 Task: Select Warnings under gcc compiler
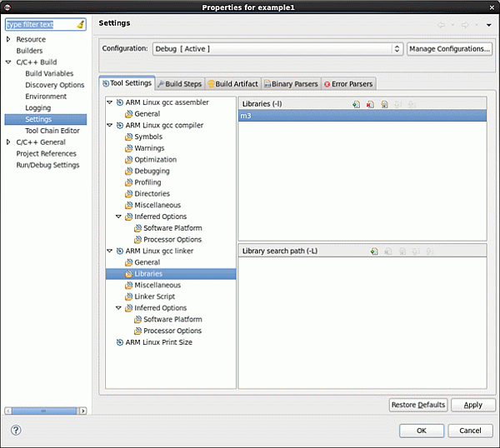click(149, 148)
